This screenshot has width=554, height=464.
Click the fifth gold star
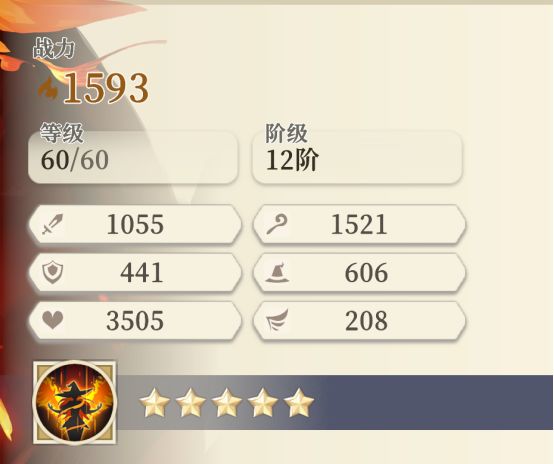click(299, 403)
